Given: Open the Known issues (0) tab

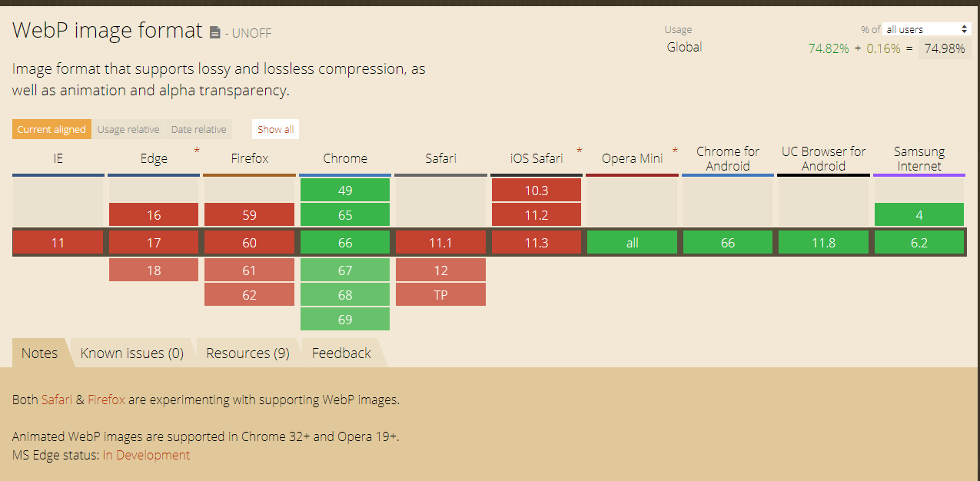Looking at the screenshot, I should [132, 353].
